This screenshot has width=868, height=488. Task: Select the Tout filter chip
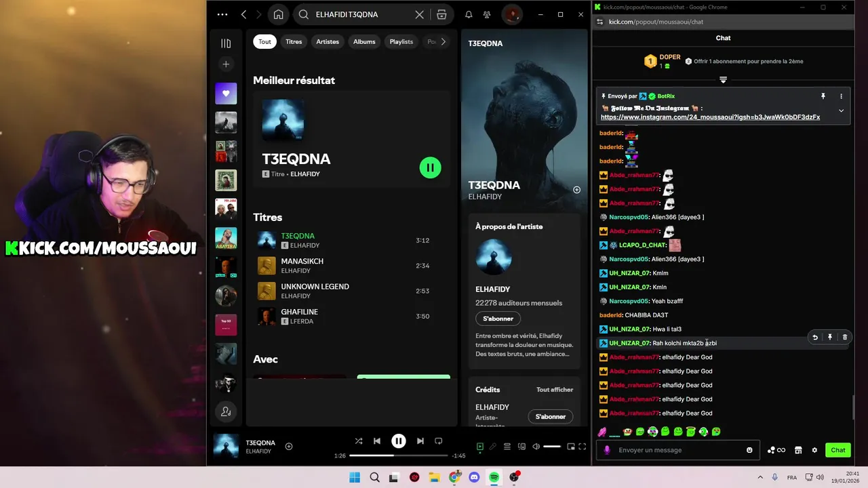265,41
